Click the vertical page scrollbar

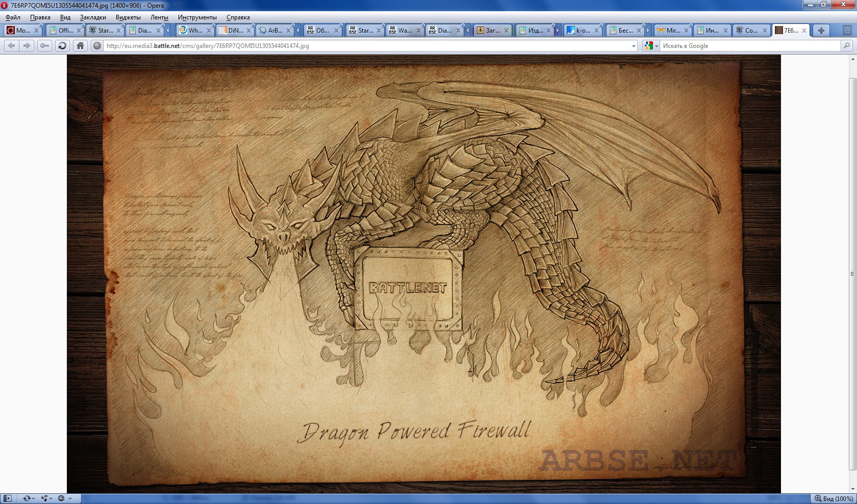point(852,274)
